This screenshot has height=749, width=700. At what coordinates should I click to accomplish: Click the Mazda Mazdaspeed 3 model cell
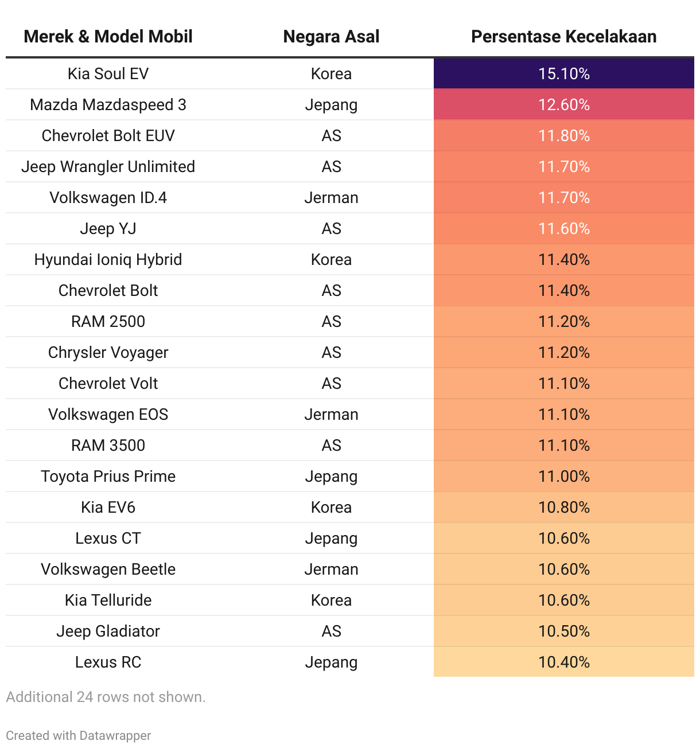tap(108, 105)
